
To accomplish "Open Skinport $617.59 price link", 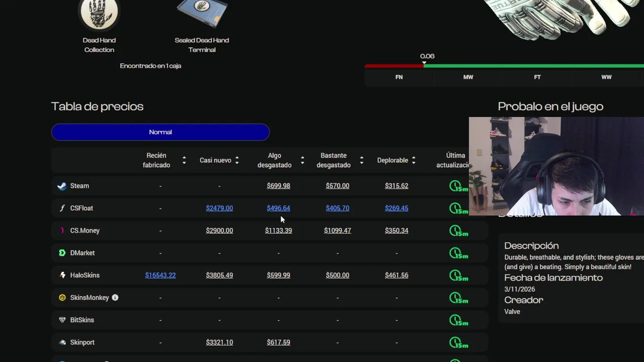I will (x=278, y=342).
